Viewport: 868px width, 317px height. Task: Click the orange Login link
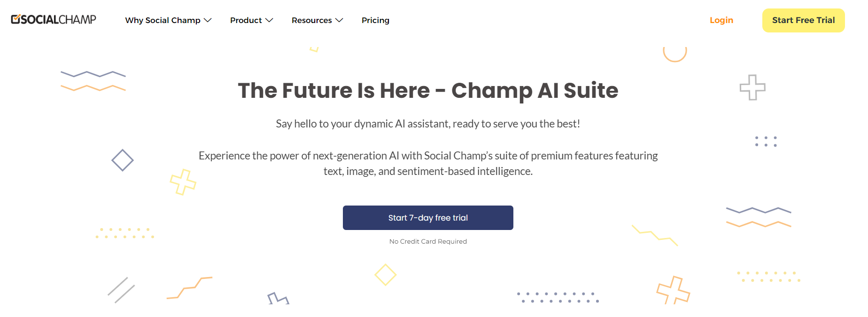(721, 20)
